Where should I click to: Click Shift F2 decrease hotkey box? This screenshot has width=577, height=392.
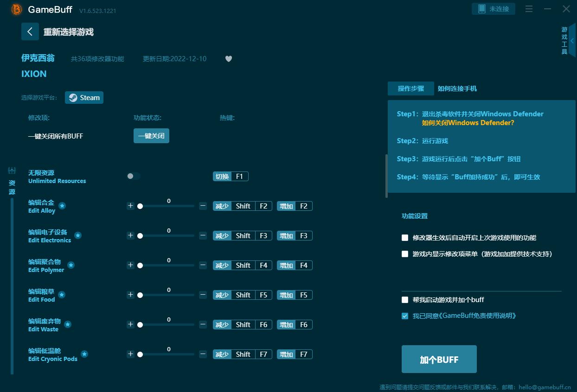click(243, 206)
